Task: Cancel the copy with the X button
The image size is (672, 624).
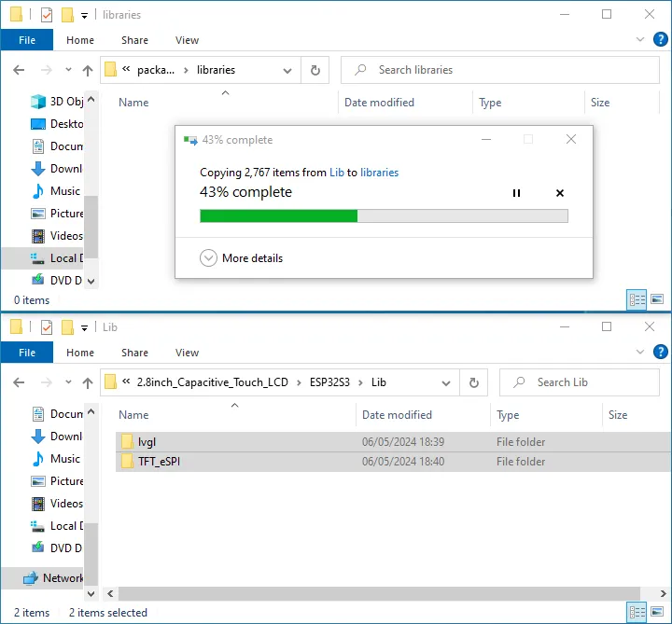Action: pyautogui.click(x=560, y=193)
